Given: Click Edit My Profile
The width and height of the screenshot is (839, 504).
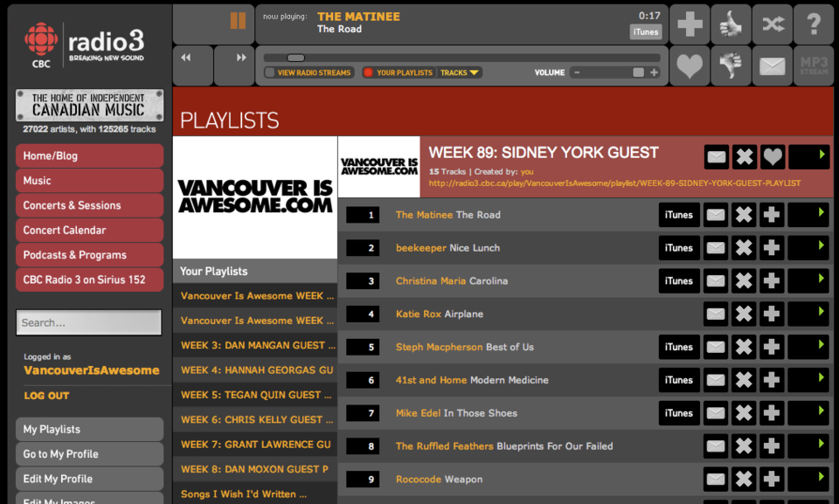Looking at the screenshot, I should coord(89,479).
